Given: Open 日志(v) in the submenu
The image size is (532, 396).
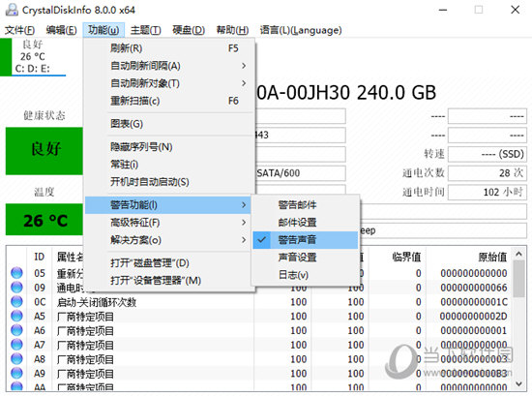Looking at the screenshot, I should pyautogui.click(x=306, y=275).
